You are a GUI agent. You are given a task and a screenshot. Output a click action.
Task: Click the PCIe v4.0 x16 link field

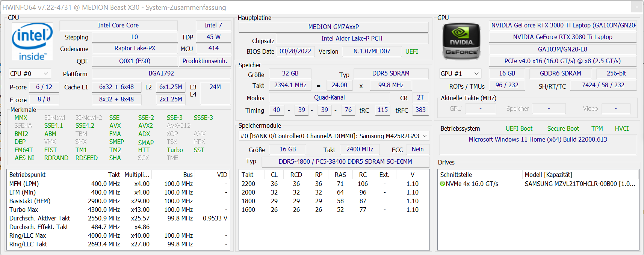(563, 61)
